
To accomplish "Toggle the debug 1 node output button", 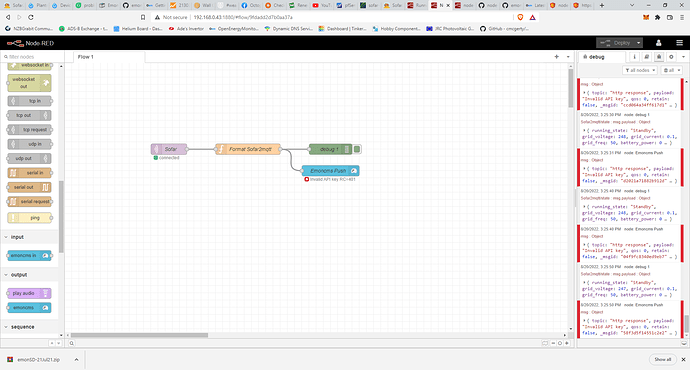I will click(x=357, y=149).
